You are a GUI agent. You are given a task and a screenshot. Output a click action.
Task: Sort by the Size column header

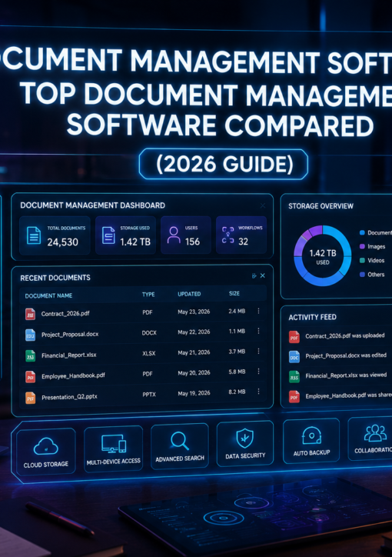pos(234,293)
